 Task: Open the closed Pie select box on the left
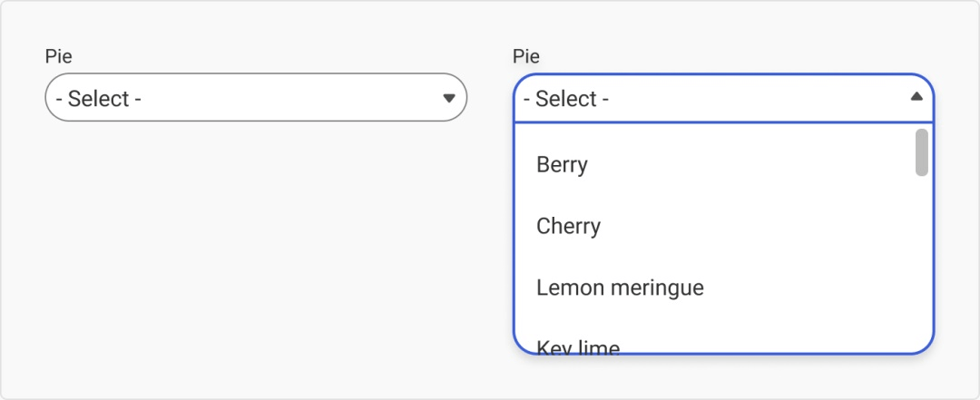coord(255,98)
